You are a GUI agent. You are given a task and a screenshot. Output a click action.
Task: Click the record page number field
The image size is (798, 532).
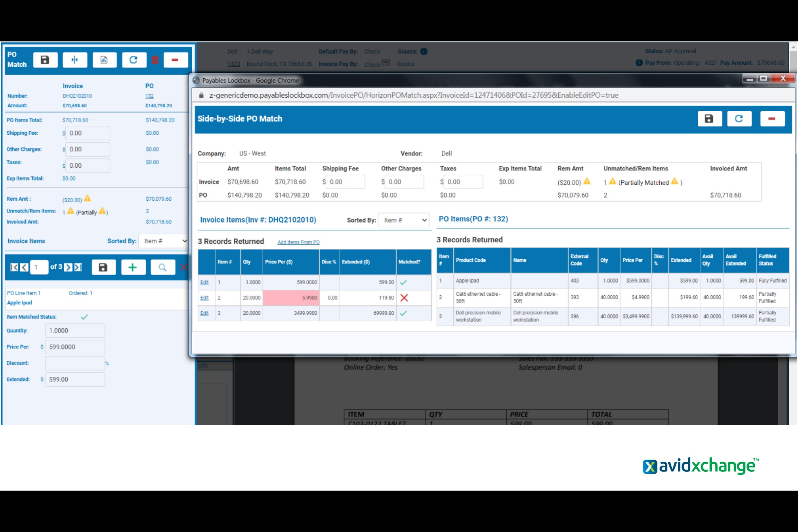pyautogui.click(x=39, y=267)
